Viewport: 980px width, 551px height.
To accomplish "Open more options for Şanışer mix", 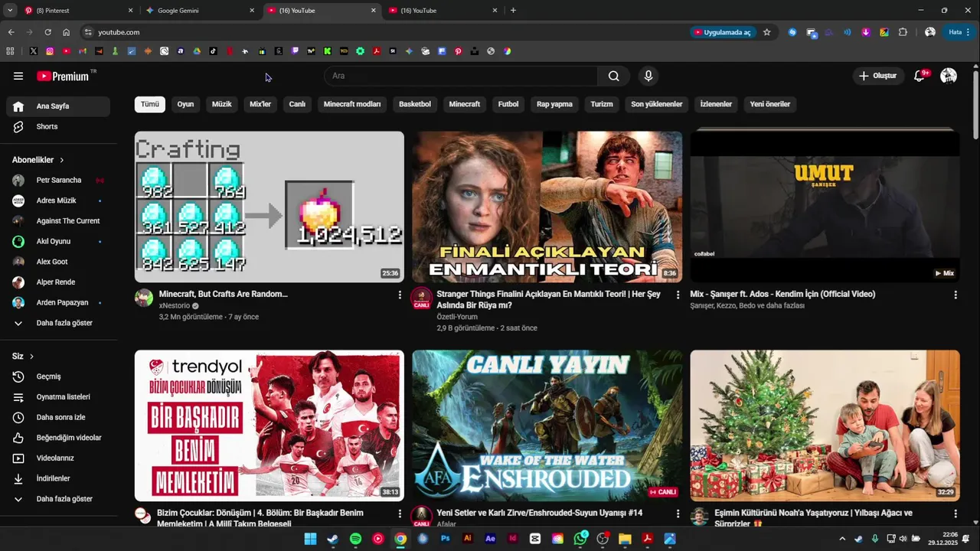I will pos(955,295).
